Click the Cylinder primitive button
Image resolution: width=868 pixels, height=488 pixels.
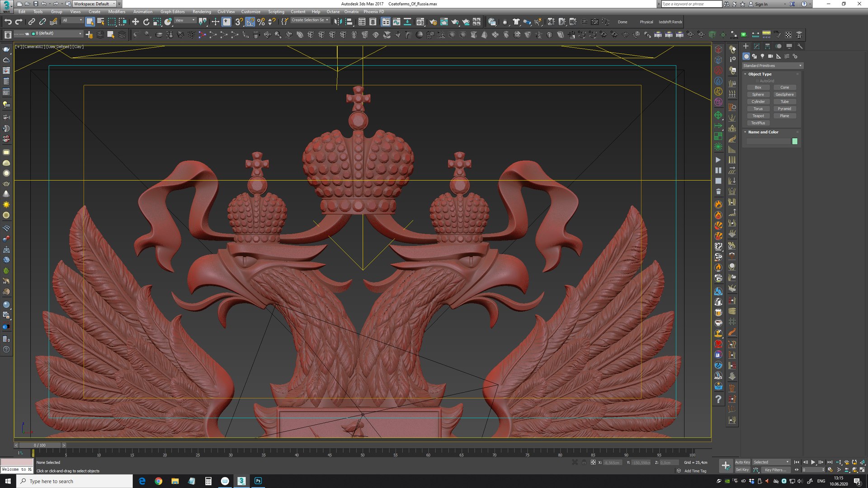click(758, 102)
